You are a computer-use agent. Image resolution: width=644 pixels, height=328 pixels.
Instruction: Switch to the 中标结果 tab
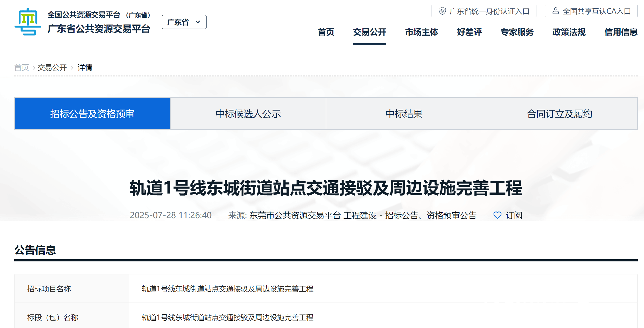[x=404, y=114]
